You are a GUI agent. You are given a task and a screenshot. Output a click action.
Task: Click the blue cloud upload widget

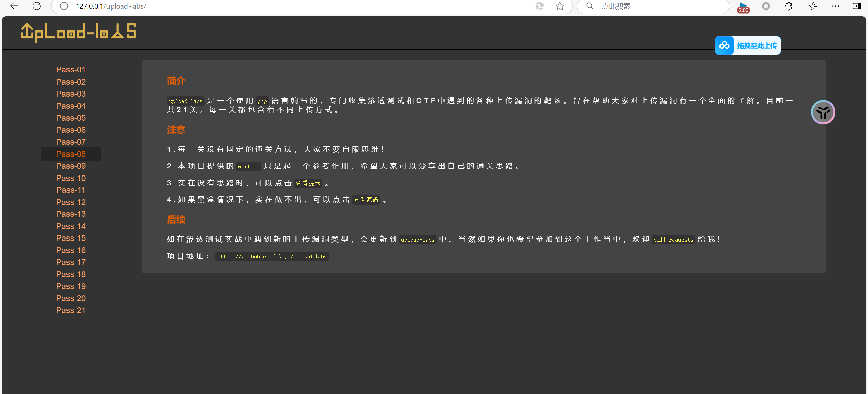tap(748, 45)
